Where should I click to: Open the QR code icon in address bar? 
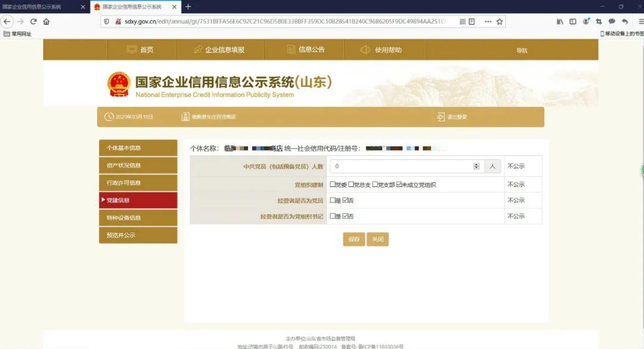pos(462,21)
